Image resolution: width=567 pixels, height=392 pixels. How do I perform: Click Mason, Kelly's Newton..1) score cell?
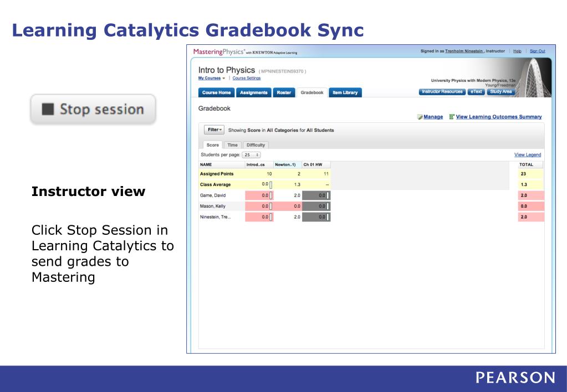[x=288, y=207]
